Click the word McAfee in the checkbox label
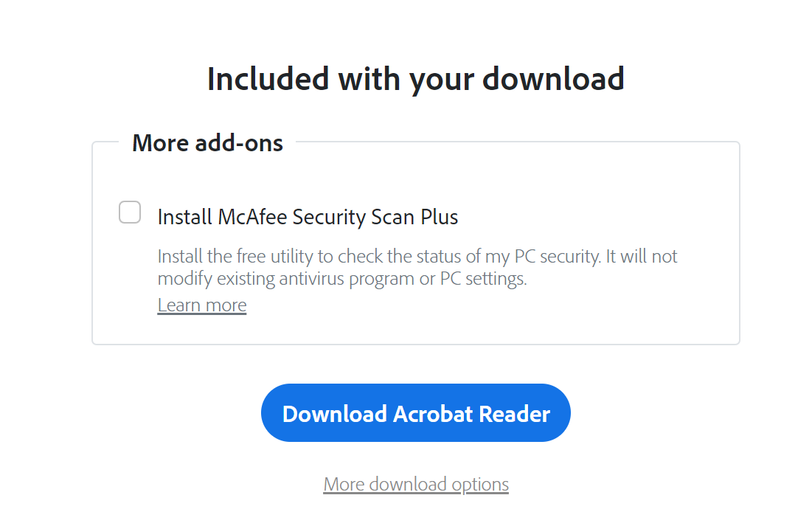The image size is (812, 526). click(252, 217)
